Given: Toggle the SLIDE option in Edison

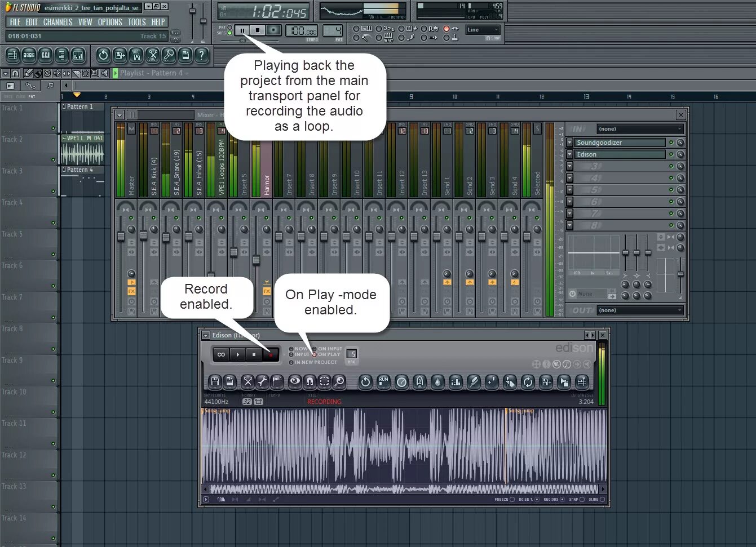Looking at the screenshot, I should (x=602, y=499).
